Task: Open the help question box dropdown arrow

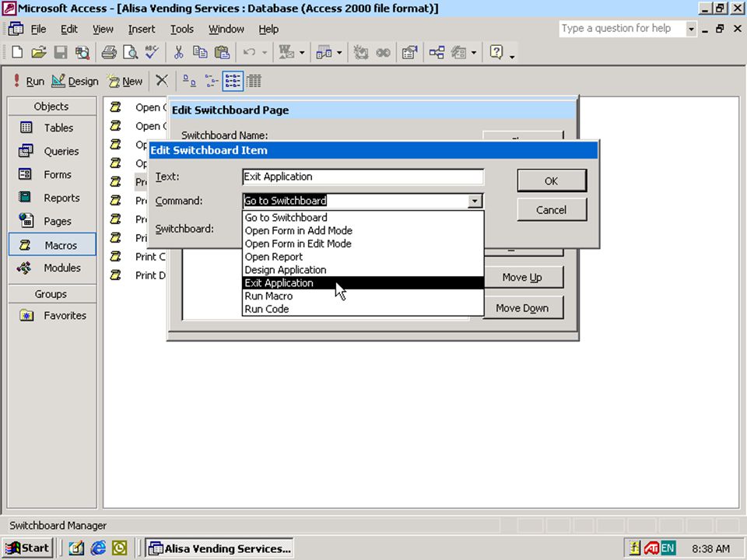Action: pyautogui.click(x=691, y=29)
